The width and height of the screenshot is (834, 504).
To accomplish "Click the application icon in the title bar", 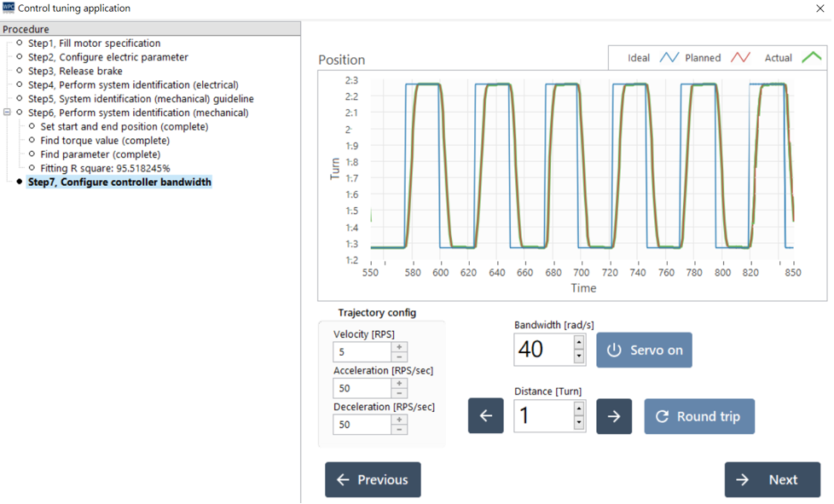I will (x=10, y=8).
